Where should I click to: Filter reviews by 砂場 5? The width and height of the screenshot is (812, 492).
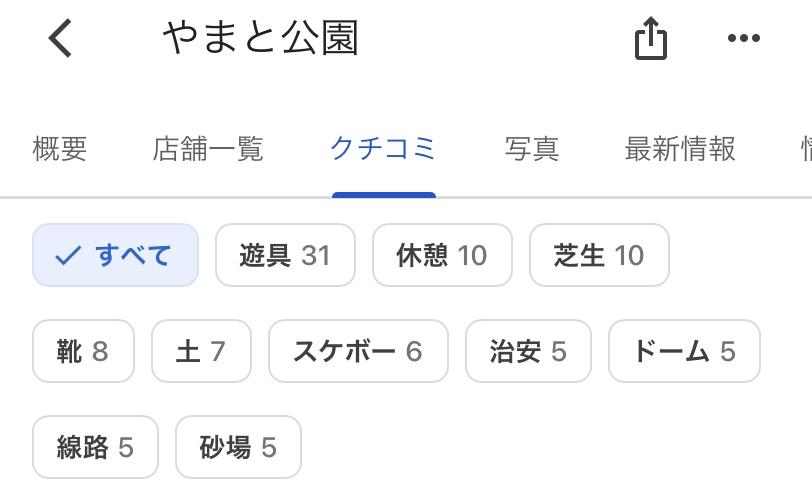pyautogui.click(x=238, y=447)
